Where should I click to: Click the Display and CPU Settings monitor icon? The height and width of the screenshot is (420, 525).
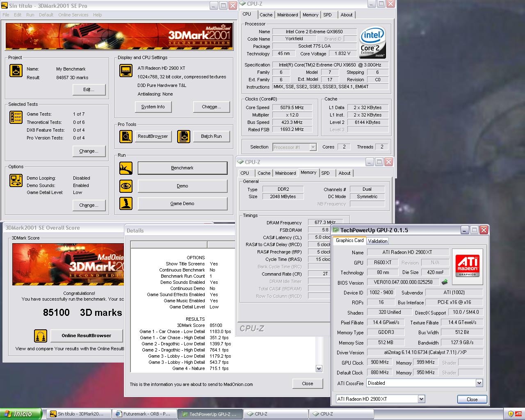click(126, 71)
